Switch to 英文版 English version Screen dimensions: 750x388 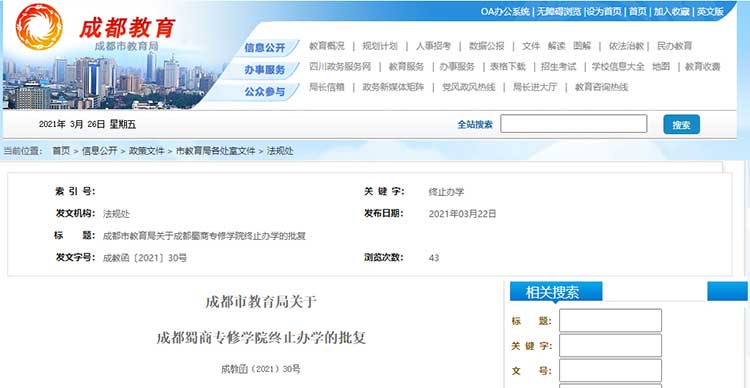(x=710, y=12)
